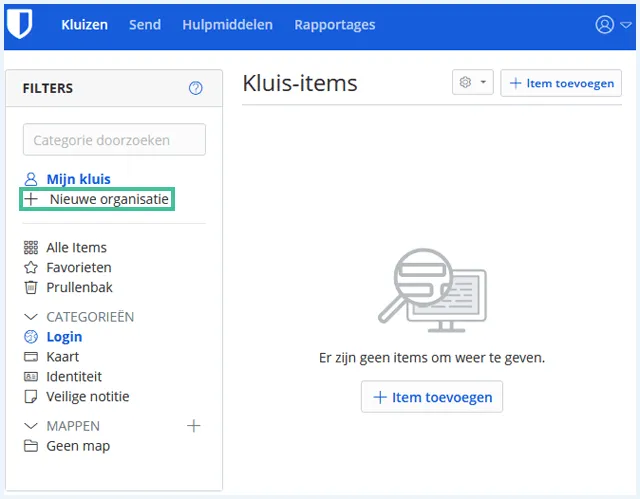
Task: Click the Login globe icon
Action: pos(31,337)
